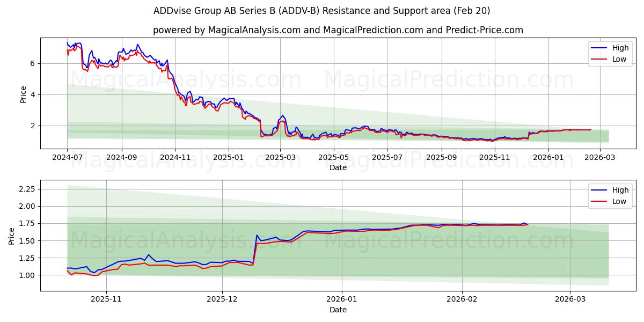Screen dimensions: 644x322
Task: Click the y-axis value '1.50' on bottom chart
Action: (27, 240)
